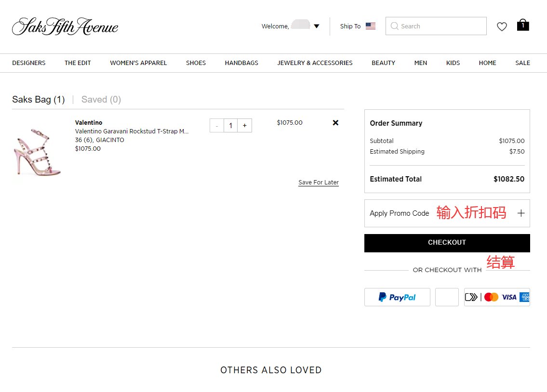Click the search magnifier icon
The width and height of the screenshot is (547, 392).
tap(394, 26)
